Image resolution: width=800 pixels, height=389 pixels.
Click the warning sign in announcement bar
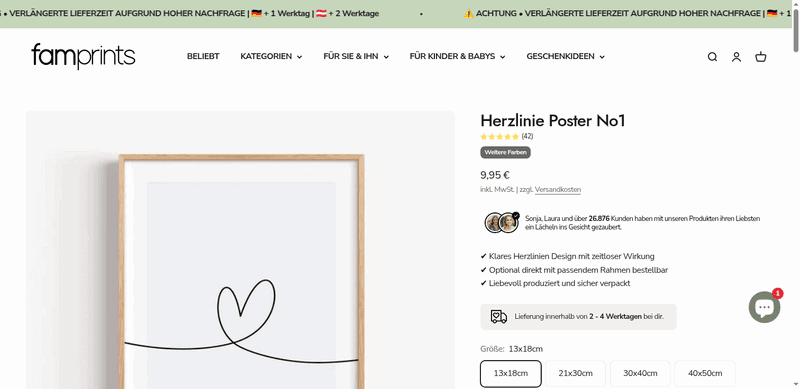[x=469, y=14]
